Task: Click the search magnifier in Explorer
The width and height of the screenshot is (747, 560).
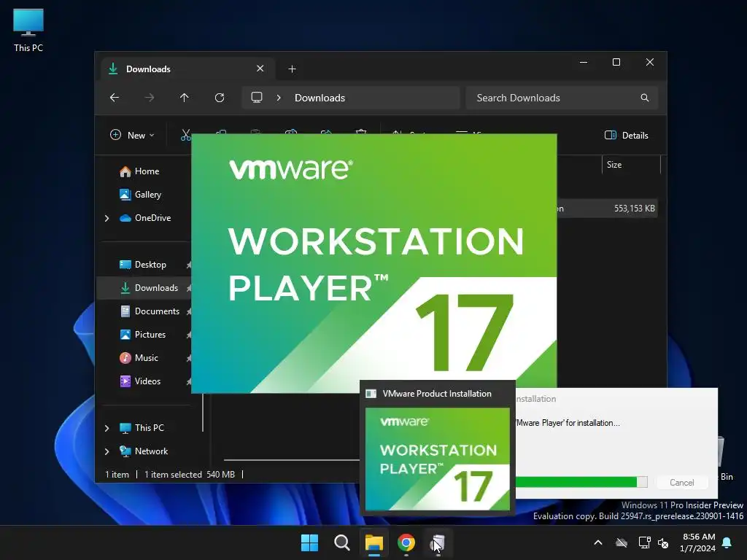Action: click(645, 98)
